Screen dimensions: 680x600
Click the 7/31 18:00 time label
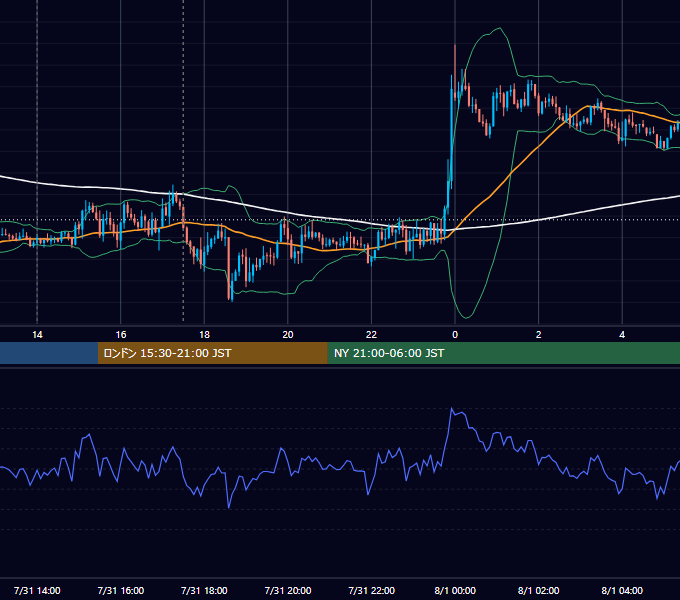[x=204, y=591]
